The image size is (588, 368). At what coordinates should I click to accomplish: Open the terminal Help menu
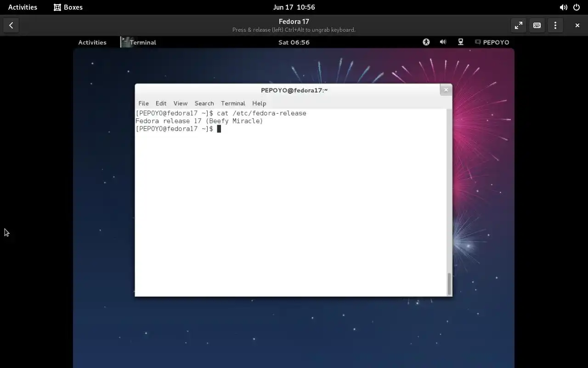point(259,103)
